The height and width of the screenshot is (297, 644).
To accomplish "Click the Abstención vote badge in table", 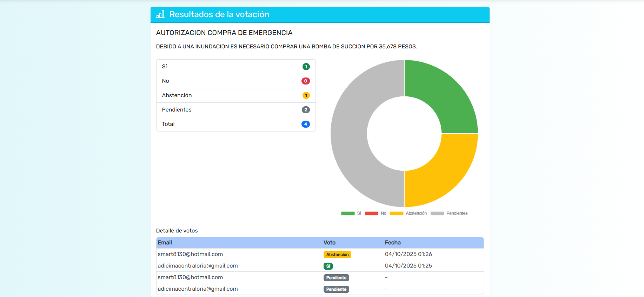I will [x=337, y=255].
